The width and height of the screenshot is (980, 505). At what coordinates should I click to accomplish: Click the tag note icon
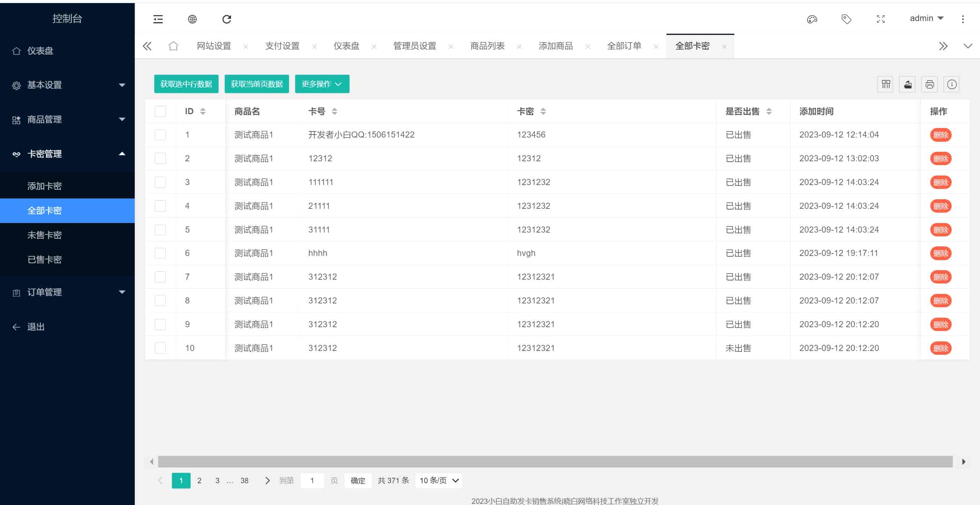click(x=846, y=19)
